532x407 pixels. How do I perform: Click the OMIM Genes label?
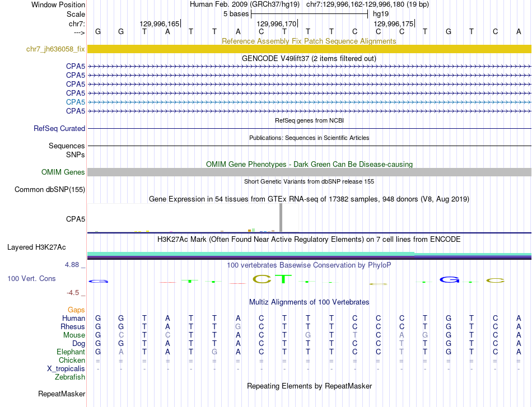63,172
